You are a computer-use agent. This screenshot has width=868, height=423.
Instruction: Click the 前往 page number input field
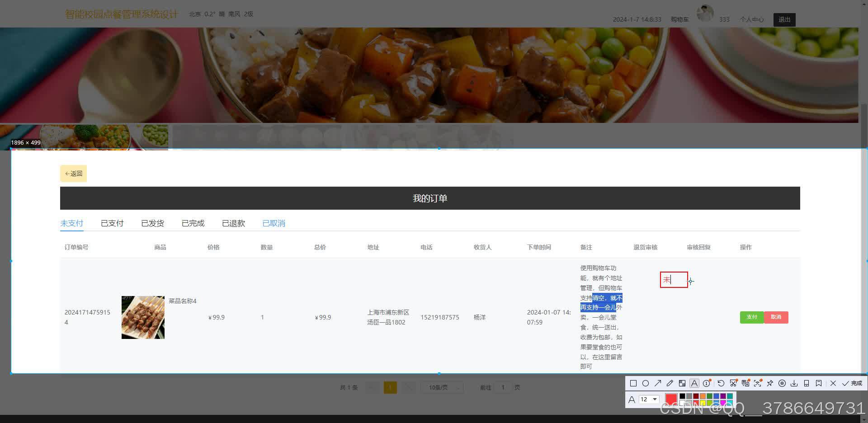click(503, 387)
